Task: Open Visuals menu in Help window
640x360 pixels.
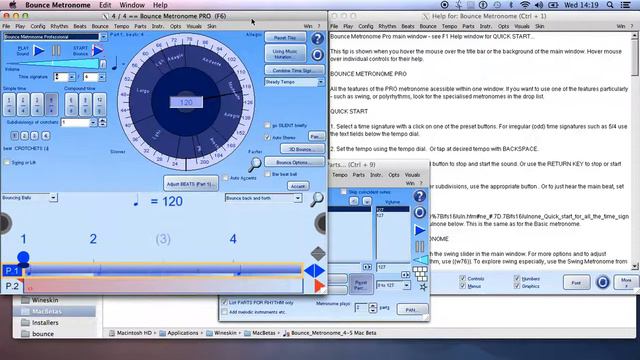Action: point(522,26)
